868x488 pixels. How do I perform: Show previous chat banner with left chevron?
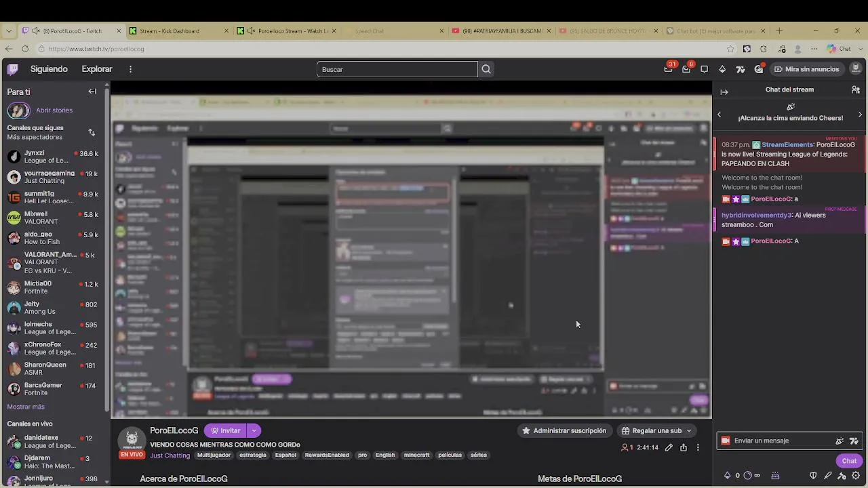[719, 115]
